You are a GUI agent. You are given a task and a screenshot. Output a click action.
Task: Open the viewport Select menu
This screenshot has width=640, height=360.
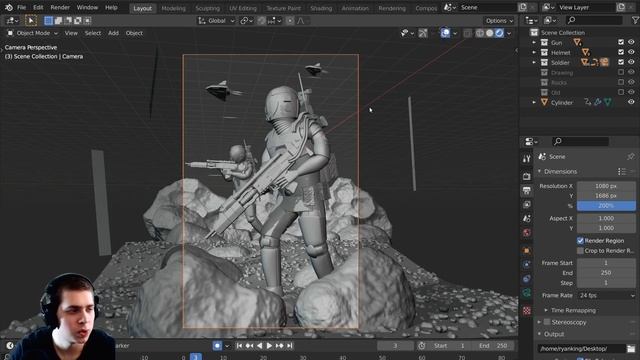[93, 33]
